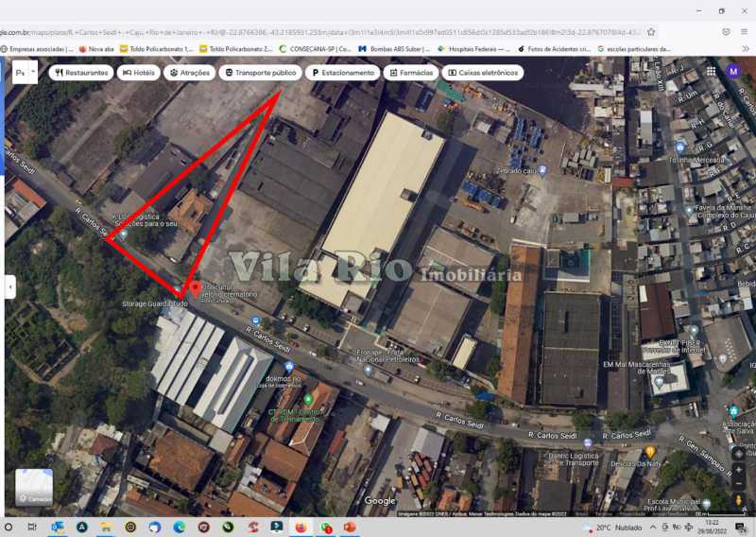
Task: Open File Explorer from the taskbar
Action: tap(106, 527)
